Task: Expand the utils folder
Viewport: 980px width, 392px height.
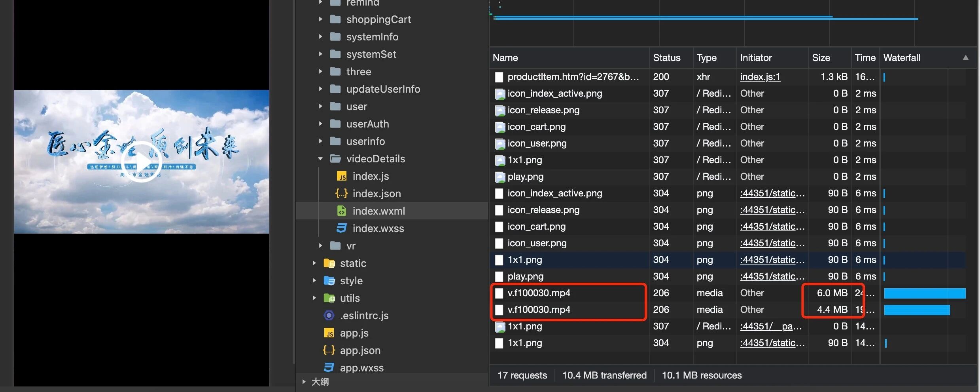Action: coord(314,298)
